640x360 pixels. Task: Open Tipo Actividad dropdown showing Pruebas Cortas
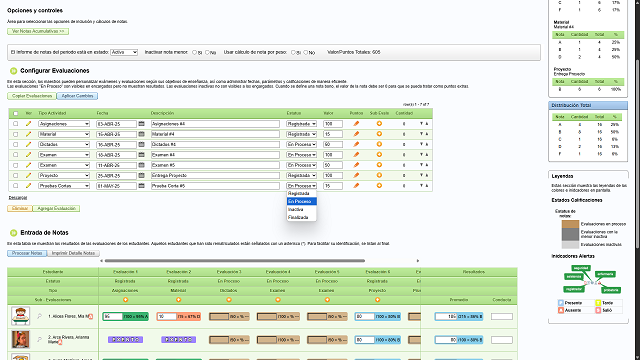(x=64, y=186)
